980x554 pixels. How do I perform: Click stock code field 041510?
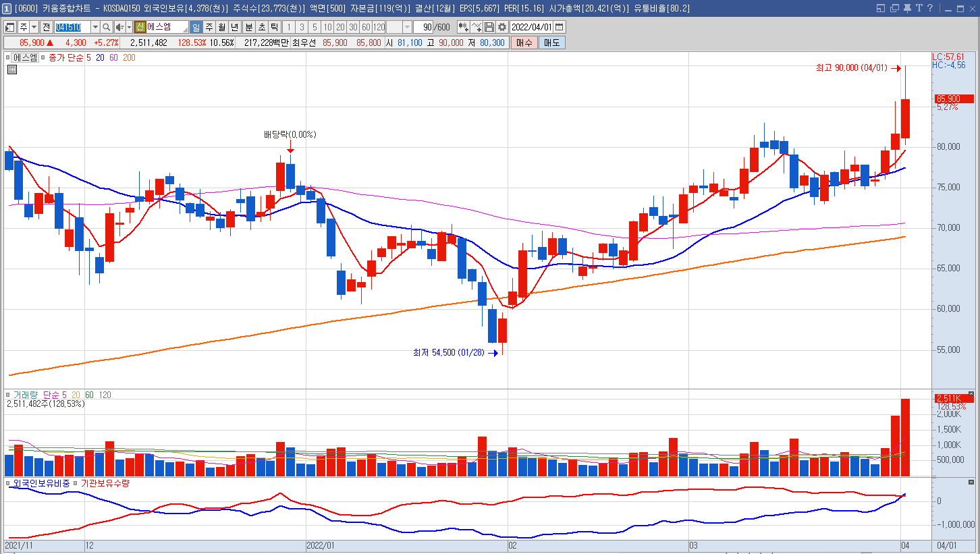(72, 27)
